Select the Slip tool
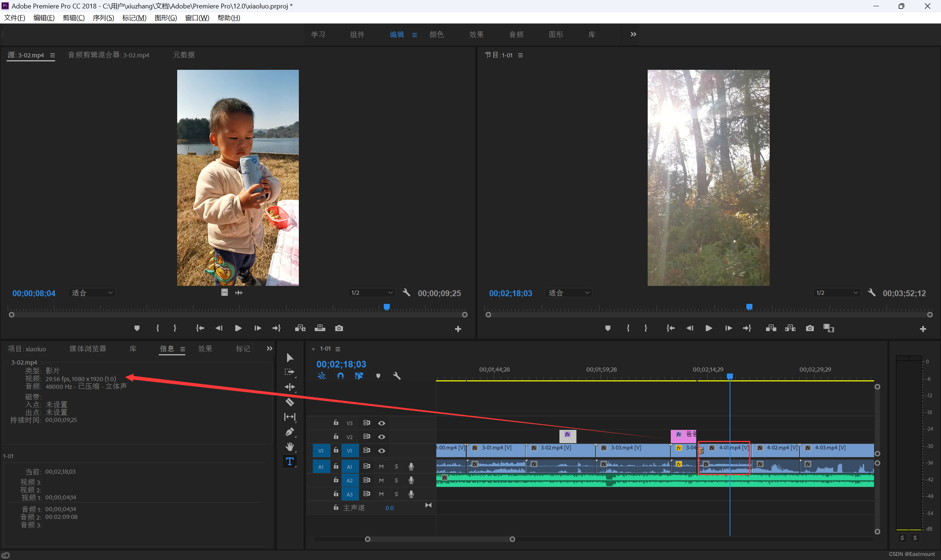 [290, 417]
